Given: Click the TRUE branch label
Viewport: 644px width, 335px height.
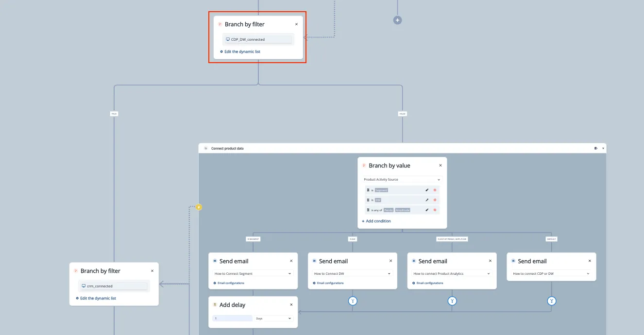Looking at the screenshot, I should click(114, 114).
